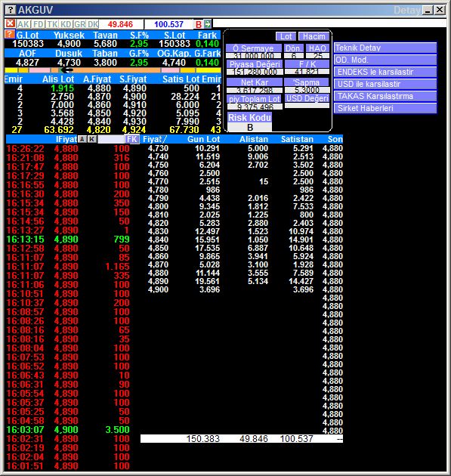
Task: Open the orange question mark help icon
Action: pos(10,34)
